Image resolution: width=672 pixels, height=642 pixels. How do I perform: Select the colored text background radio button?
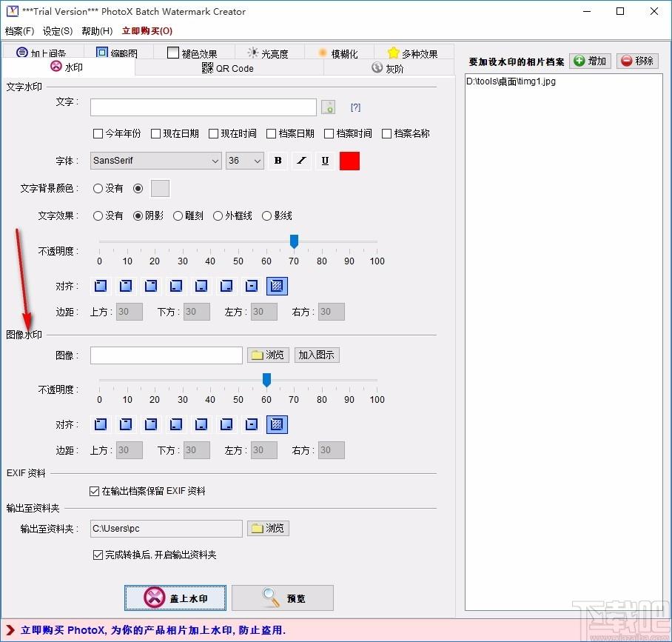138,188
